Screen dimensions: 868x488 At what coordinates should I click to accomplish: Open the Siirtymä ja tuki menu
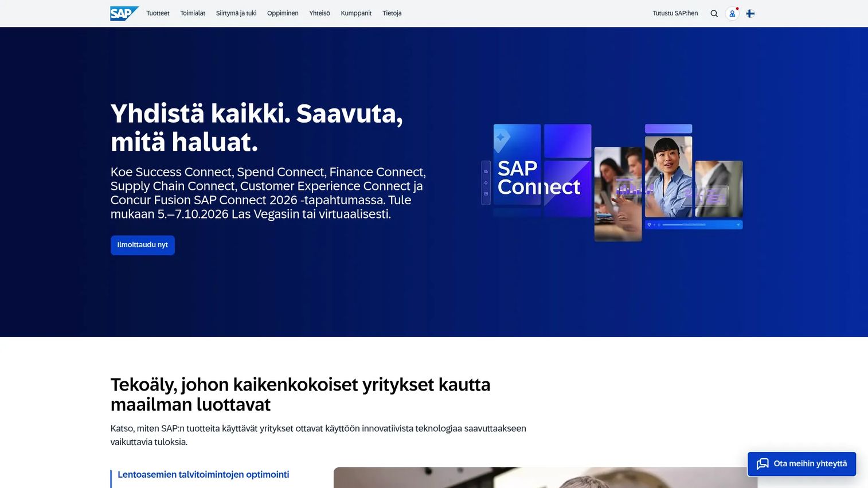pos(236,13)
